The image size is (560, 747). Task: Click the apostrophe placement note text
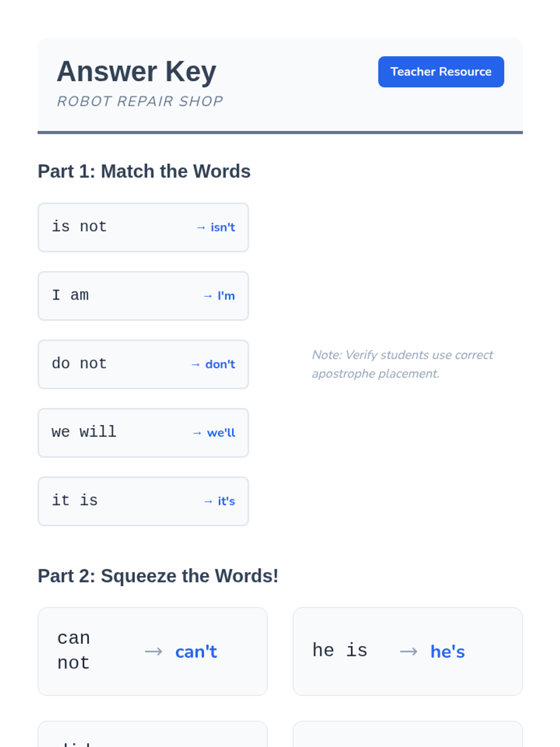coord(402,364)
